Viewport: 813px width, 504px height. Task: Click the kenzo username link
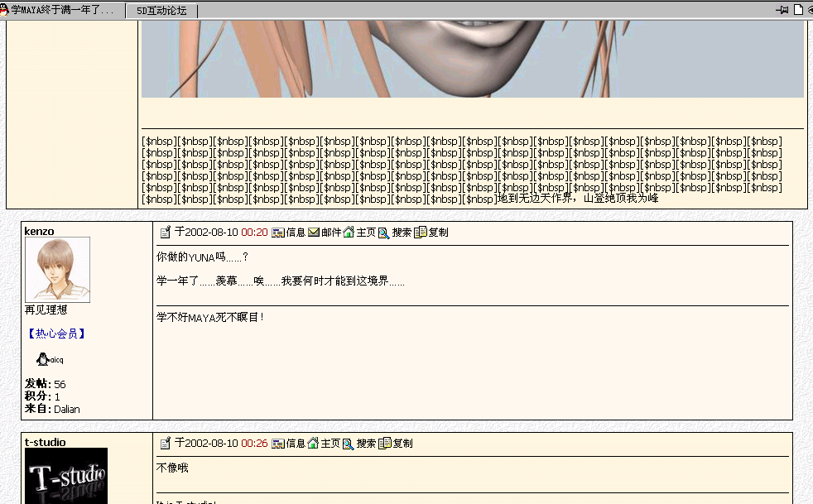39,231
